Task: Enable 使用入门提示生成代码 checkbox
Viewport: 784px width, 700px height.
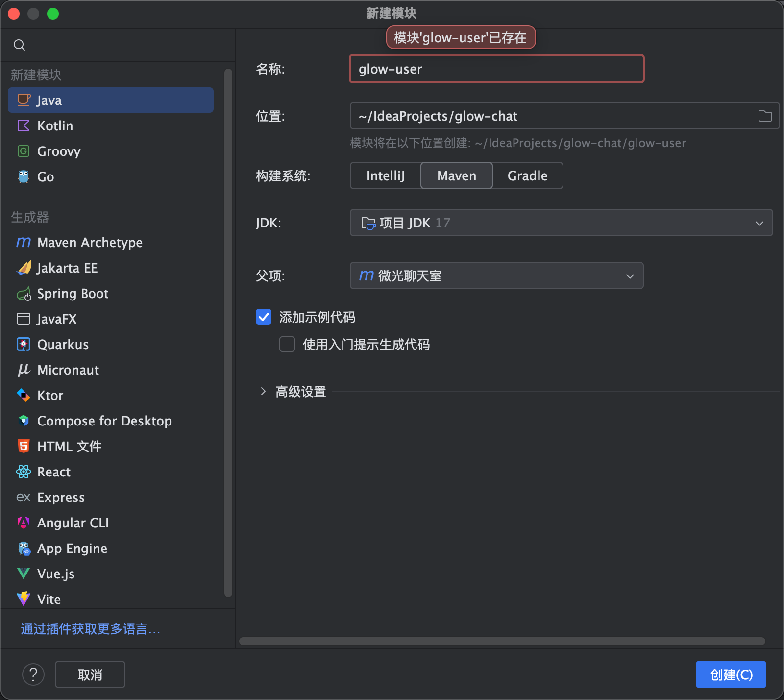Action: click(x=287, y=345)
